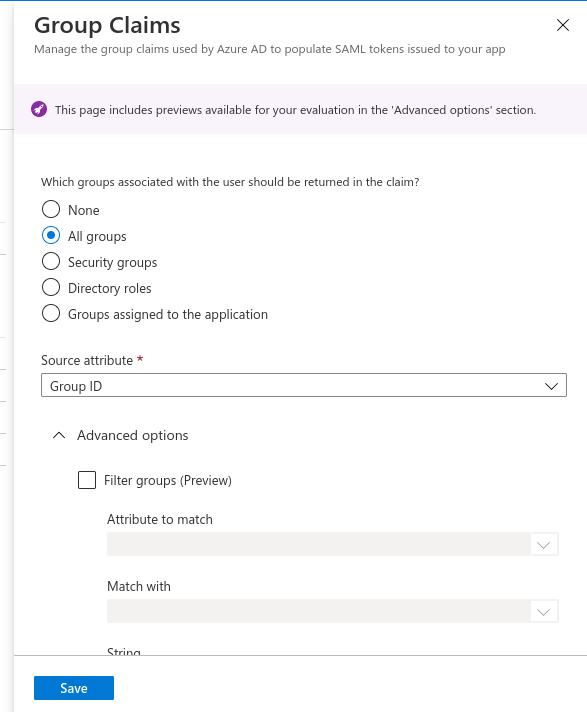Enable Filter groups (Preview) checkbox
Viewport: 587px width, 712px height.
point(87,480)
